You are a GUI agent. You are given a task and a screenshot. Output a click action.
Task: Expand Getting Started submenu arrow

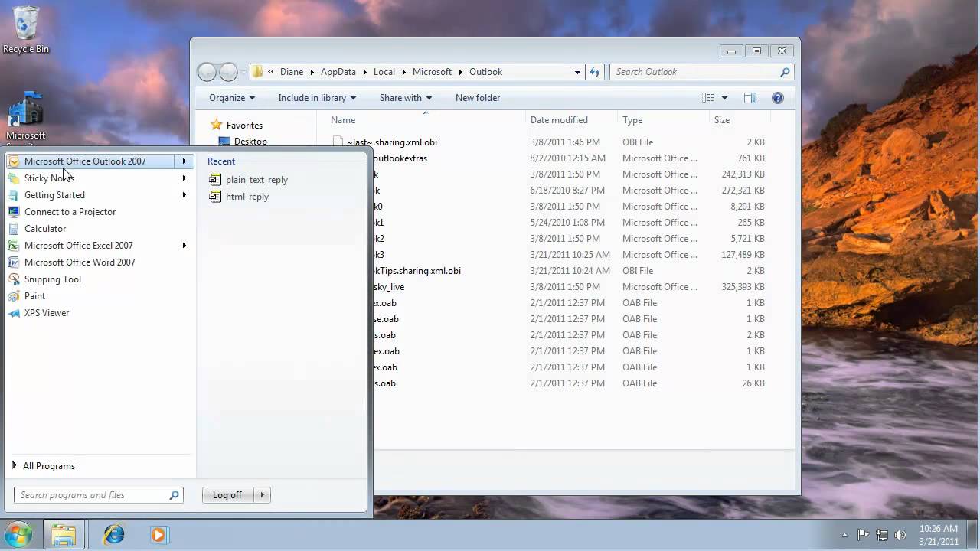coord(184,195)
